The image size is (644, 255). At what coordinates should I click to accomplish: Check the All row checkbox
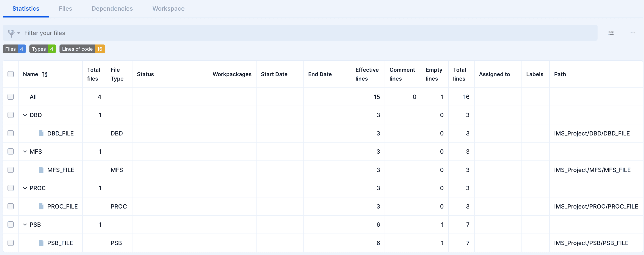(10, 97)
